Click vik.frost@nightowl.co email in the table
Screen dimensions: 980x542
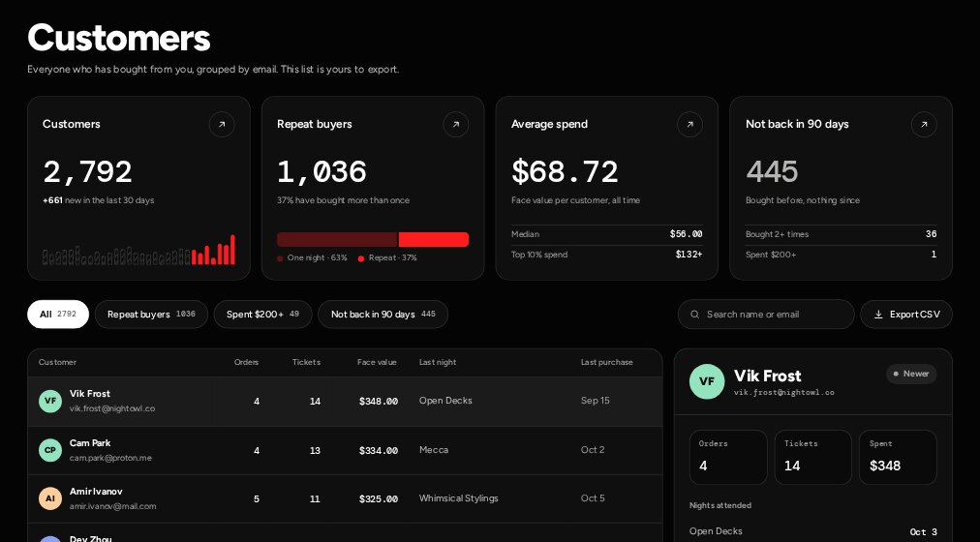tap(112, 408)
